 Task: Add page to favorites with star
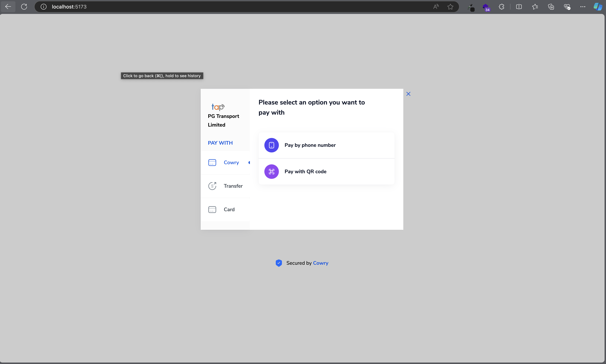pos(450,7)
